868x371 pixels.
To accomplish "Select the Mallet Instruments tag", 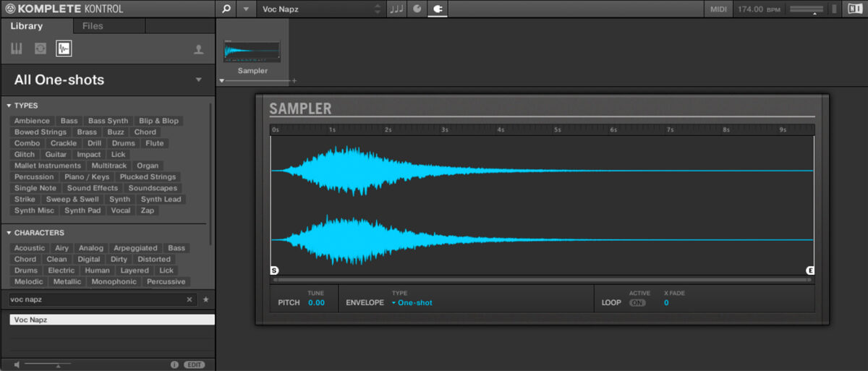I will tap(48, 166).
